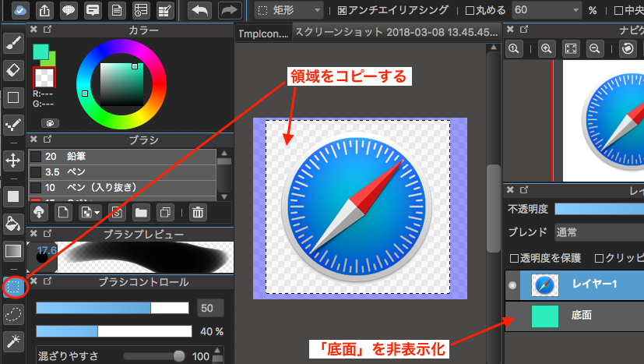644x364 pixels.
Task: Adjust the brush size slider (50)
Action: (x=112, y=308)
